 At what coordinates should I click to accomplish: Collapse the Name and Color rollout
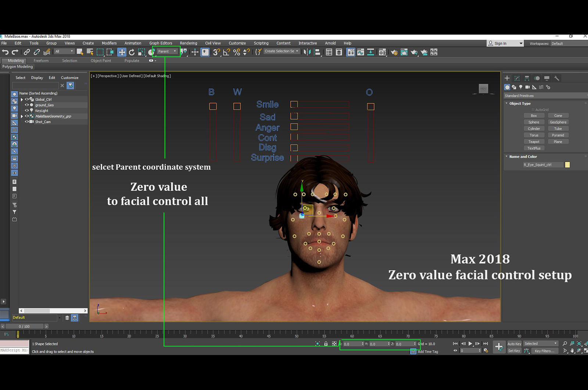(x=523, y=156)
